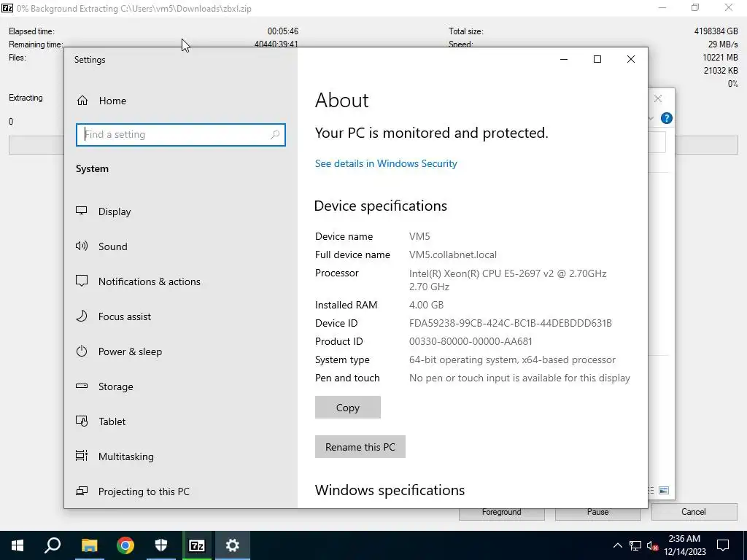The height and width of the screenshot is (560, 747).
Task: Switch to 7-Zip taskbar button
Action: (x=197, y=545)
